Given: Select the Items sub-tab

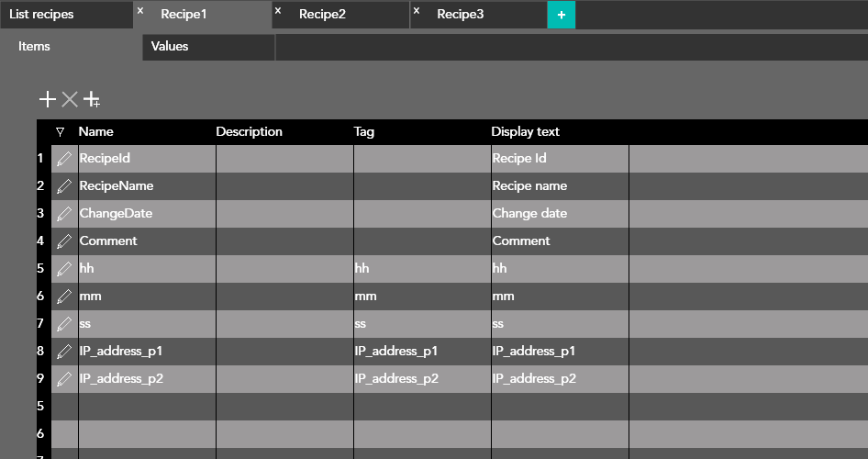Looking at the screenshot, I should (34, 46).
